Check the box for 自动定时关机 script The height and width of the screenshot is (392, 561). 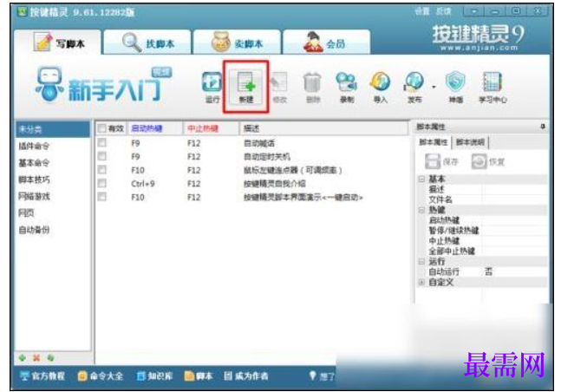102,156
